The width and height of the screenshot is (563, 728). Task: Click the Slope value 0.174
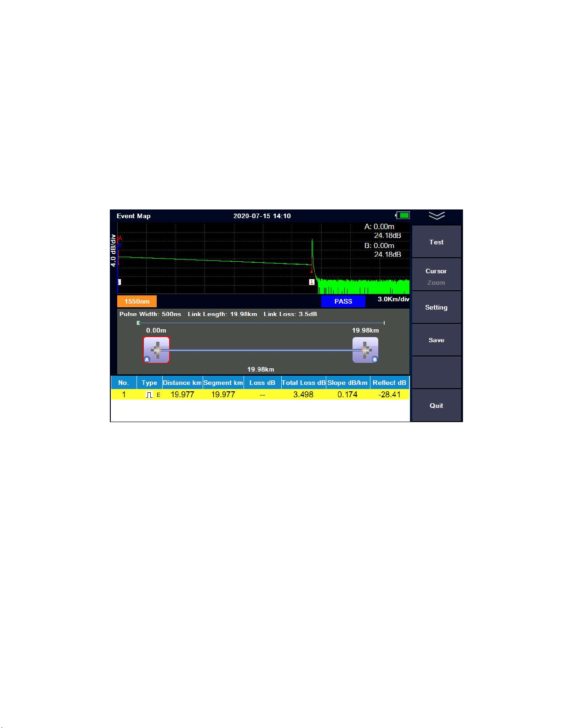tap(347, 395)
